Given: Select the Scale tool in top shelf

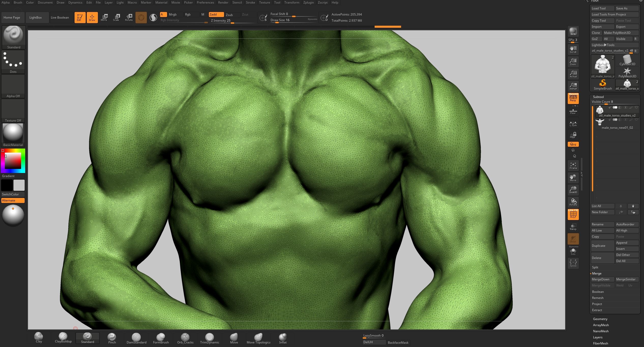Looking at the screenshot, I should click(x=116, y=18).
